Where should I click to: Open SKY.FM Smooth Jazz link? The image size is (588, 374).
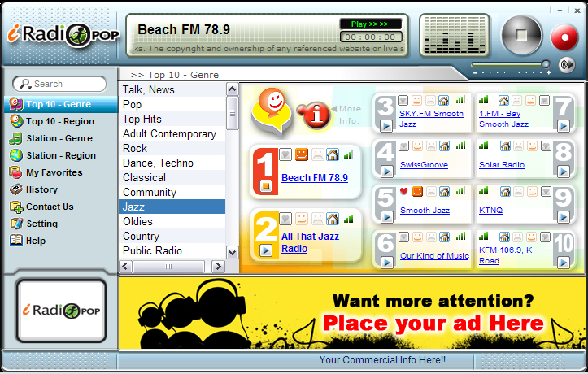pos(431,119)
